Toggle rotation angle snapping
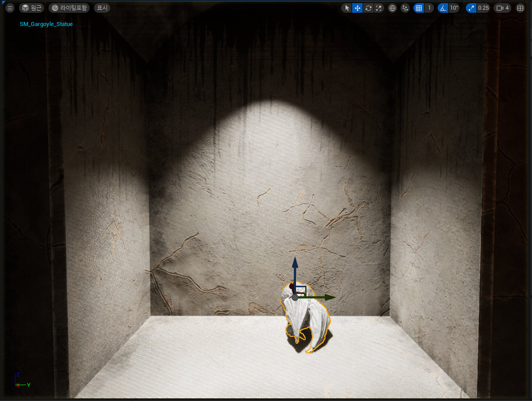This screenshot has width=532, height=401. point(443,8)
